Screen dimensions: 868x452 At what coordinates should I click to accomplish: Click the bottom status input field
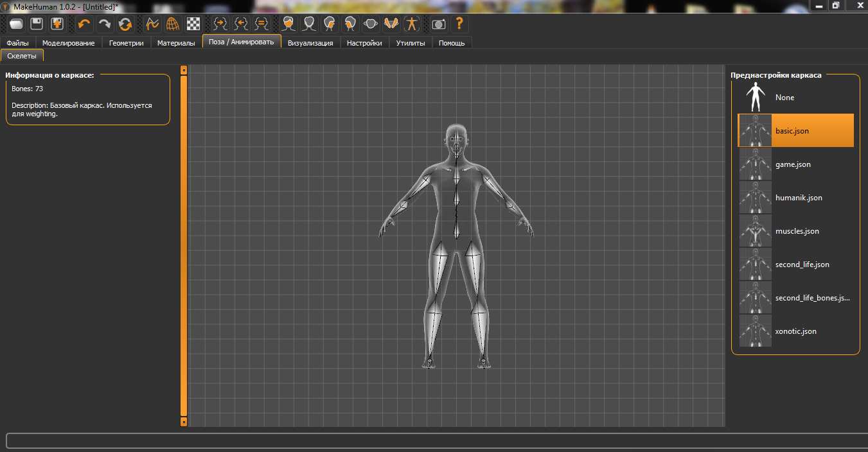[x=434, y=440]
